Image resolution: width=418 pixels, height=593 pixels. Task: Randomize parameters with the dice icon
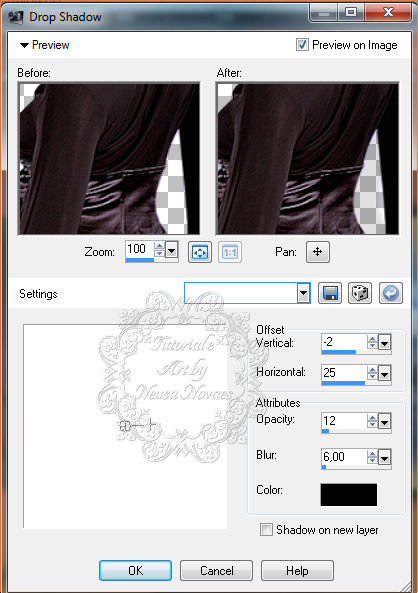360,293
